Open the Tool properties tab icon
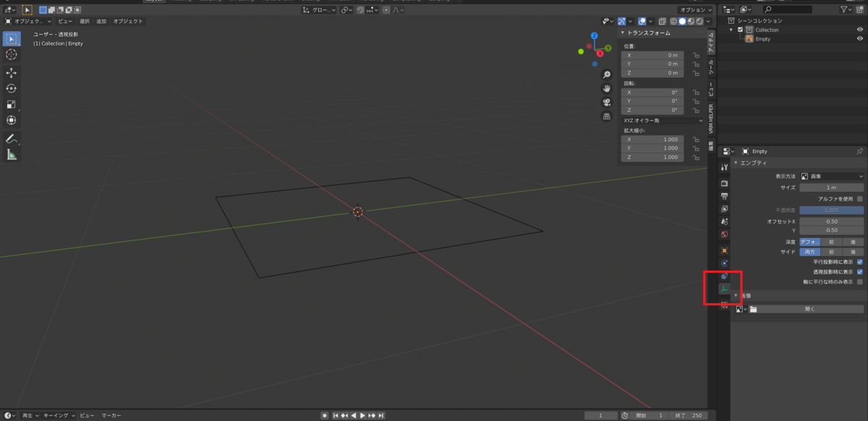 (724, 167)
